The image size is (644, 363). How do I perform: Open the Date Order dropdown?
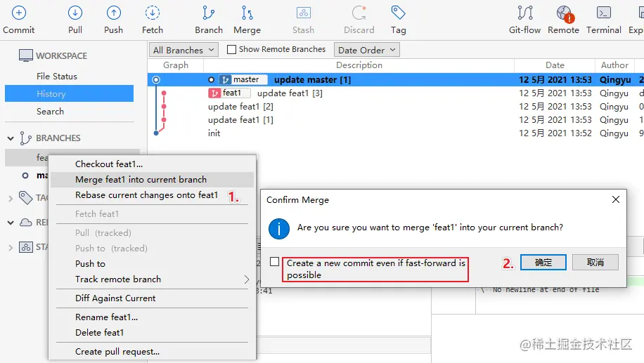tap(367, 50)
